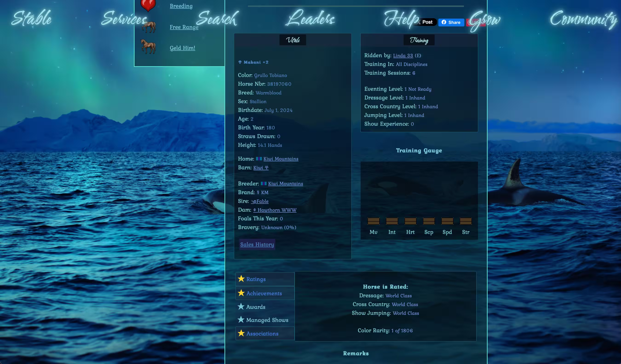Open the Leaders menu
Image resolution: width=621 pixels, height=364 pixels.
(x=310, y=18)
